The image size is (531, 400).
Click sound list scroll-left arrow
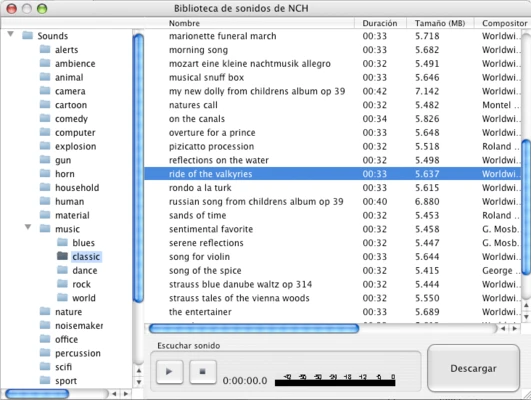[x=503, y=328]
